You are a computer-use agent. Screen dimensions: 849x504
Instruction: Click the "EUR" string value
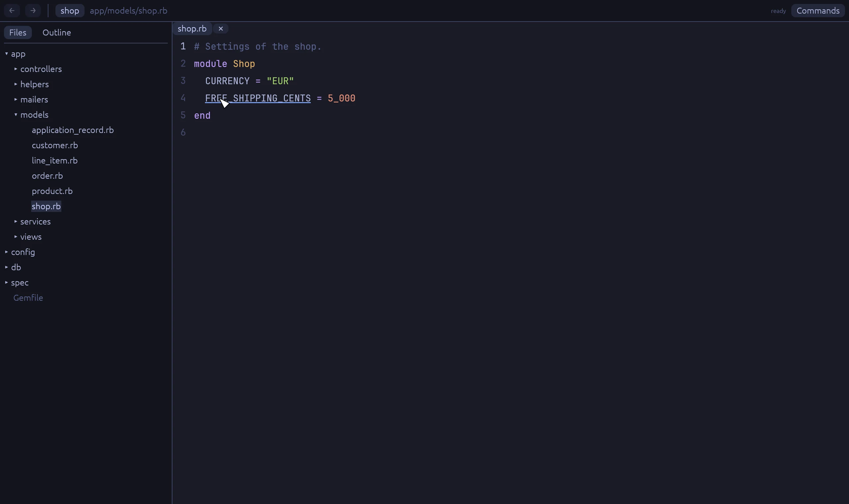pyautogui.click(x=280, y=81)
